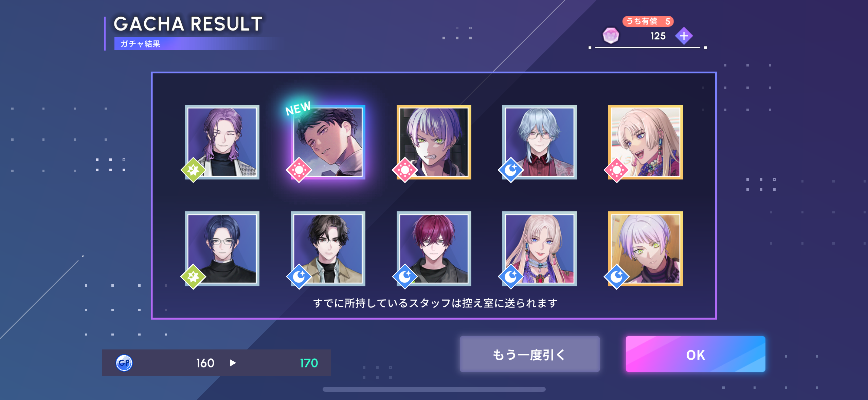868x400 pixels.
Task: Confirm results with the OK button
Action: click(x=695, y=354)
